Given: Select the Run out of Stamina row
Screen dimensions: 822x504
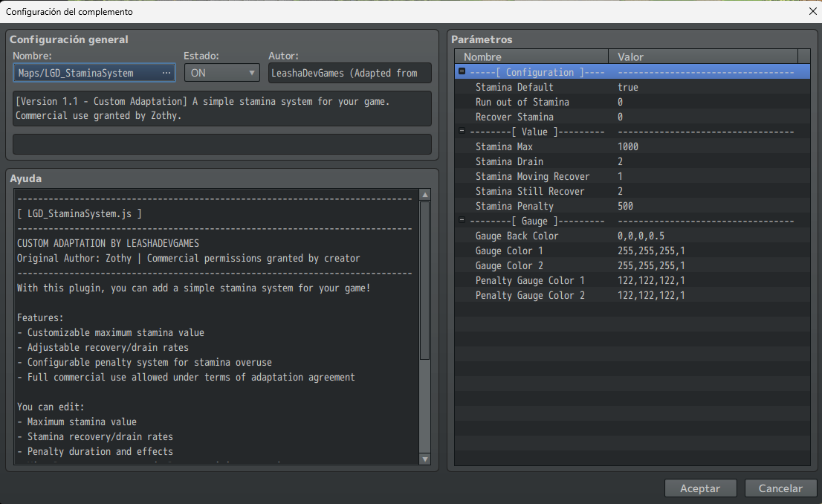Looking at the screenshot, I should (x=632, y=102).
